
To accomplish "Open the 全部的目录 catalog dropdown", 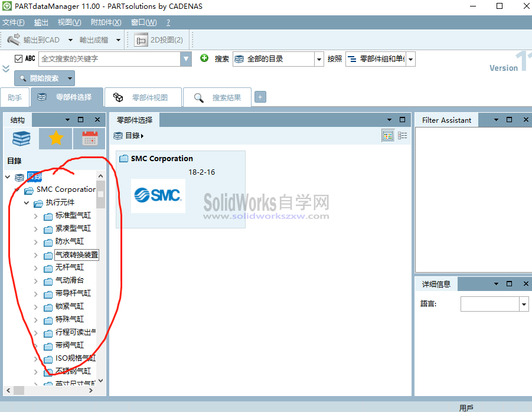I will click(x=318, y=60).
